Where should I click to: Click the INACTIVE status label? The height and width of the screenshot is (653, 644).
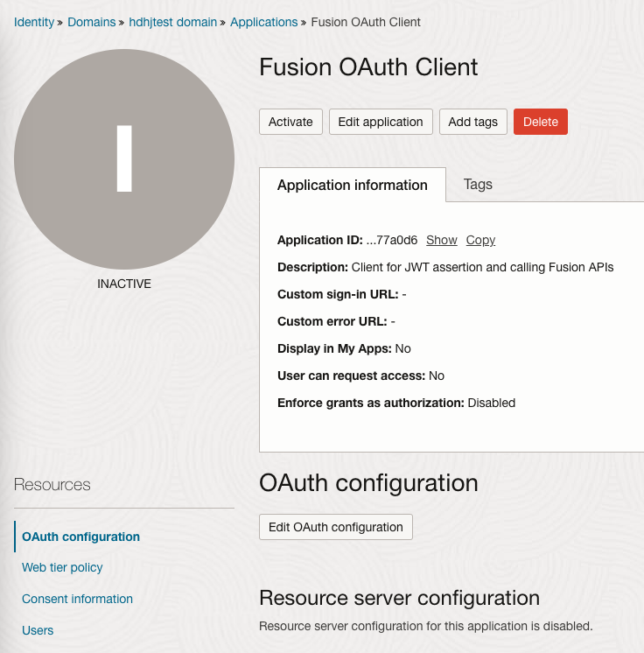124,284
